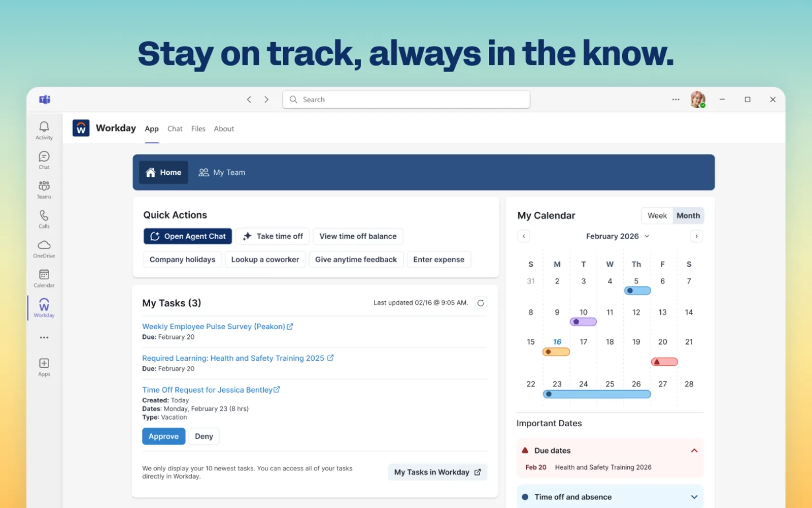The height and width of the screenshot is (508, 812).
Task: Approve the Jessica Bentley time off request
Action: 163,436
